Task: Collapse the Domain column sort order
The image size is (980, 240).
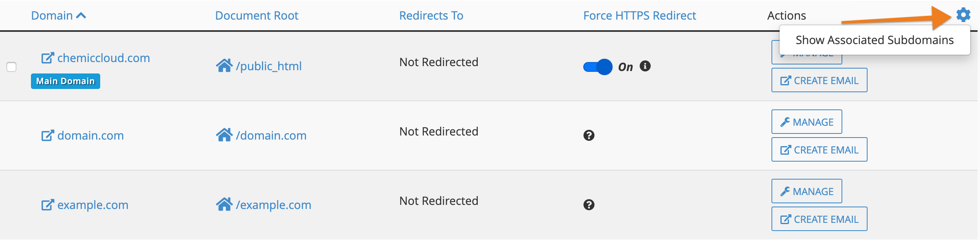Action: (81, 15)
